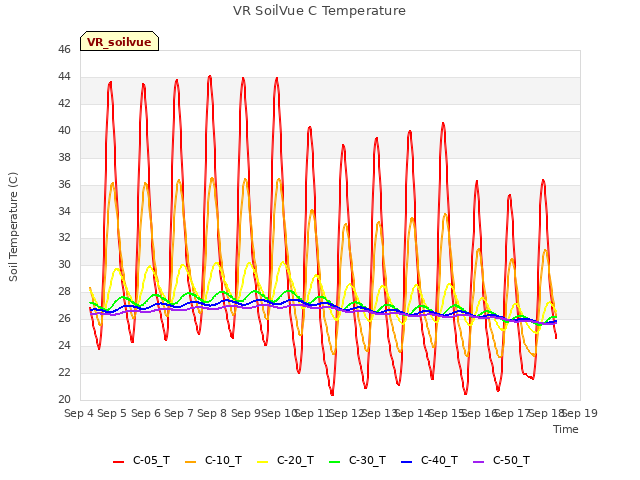Click the Sep 5 x-axis tick label

112,413
